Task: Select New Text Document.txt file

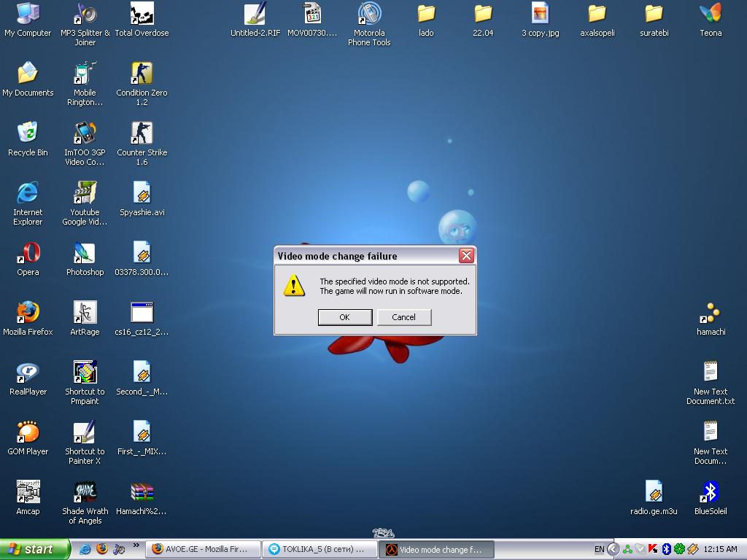Action: point(711,383)
